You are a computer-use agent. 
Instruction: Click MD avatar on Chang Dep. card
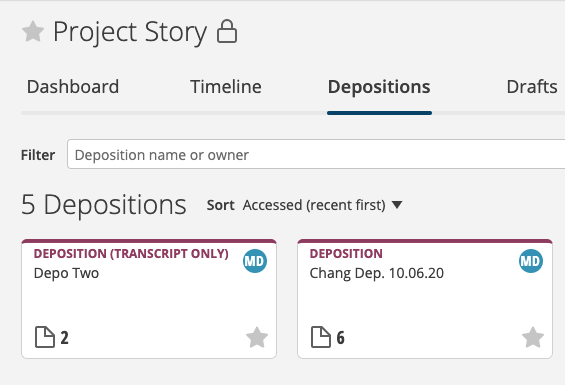click(x=531, y=261)
